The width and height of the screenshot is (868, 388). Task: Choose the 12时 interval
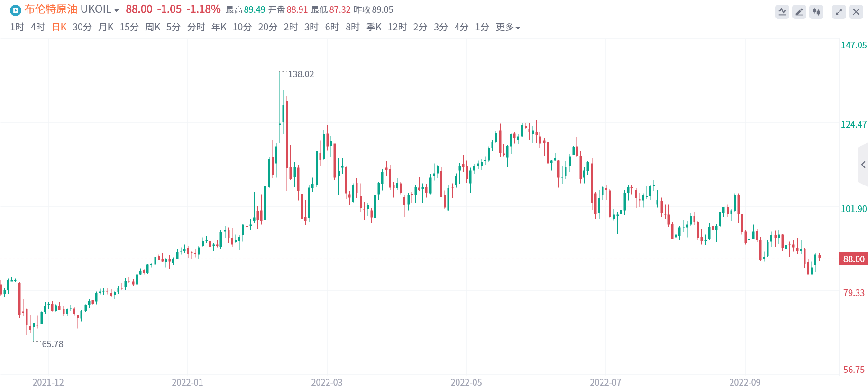pos(397,27)
